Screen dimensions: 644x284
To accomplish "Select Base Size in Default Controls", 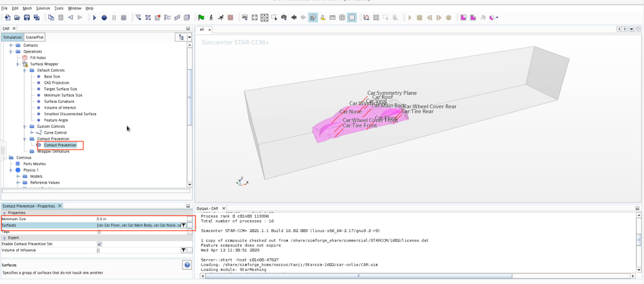I will pyautogui.click(x=52, y=76).
